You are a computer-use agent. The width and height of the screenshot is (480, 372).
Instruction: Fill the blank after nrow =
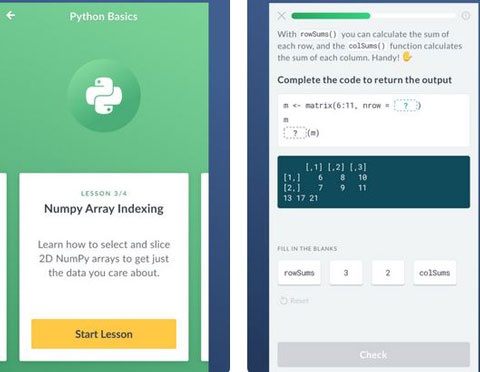pyautogui.click(x=406, y=106)
